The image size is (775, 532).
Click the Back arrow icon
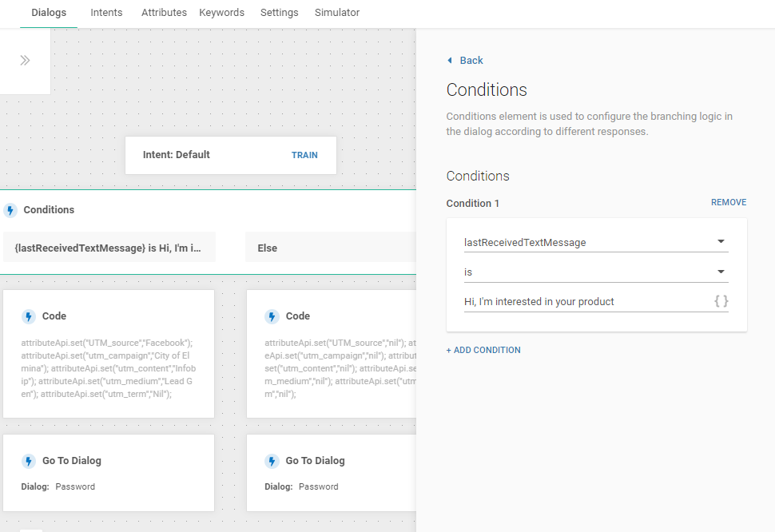pos(451,61)
